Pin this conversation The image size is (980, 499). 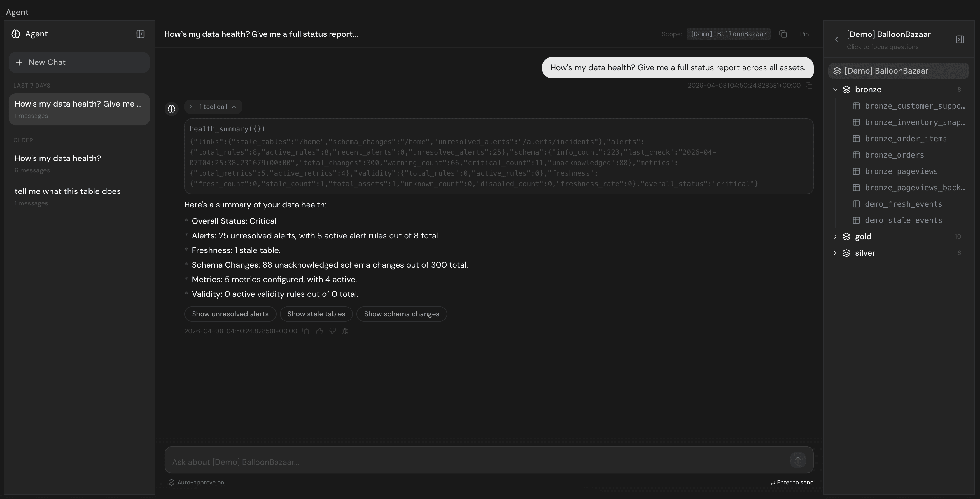point(804,34)
